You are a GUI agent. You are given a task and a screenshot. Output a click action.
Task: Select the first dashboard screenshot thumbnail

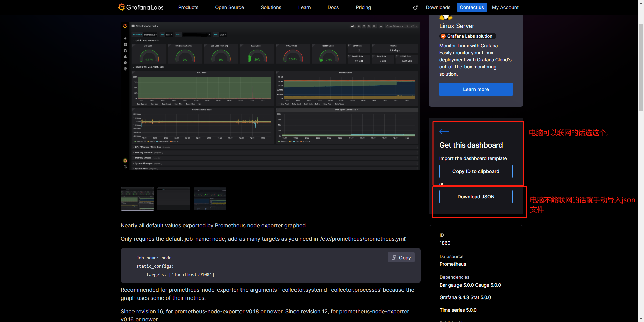point(138,199)
